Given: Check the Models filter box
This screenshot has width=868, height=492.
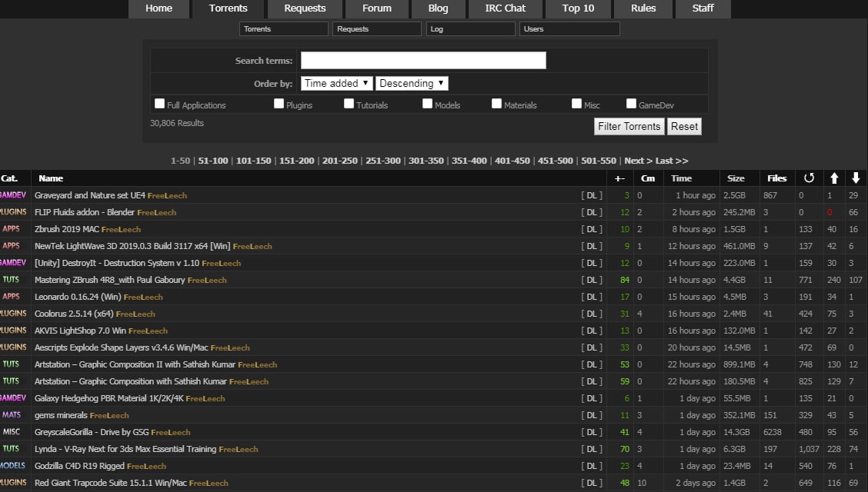Looking at the screenshot, I should point(427,103).
